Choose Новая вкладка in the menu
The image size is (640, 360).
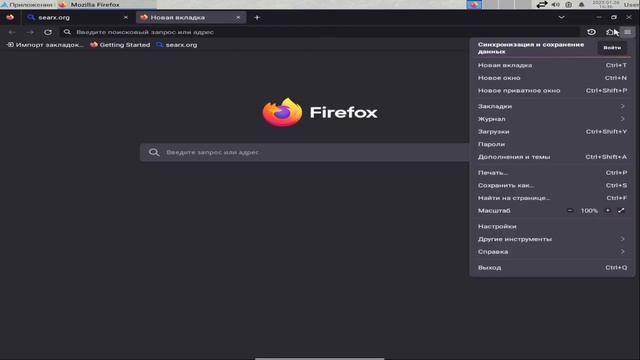point(552,65)
